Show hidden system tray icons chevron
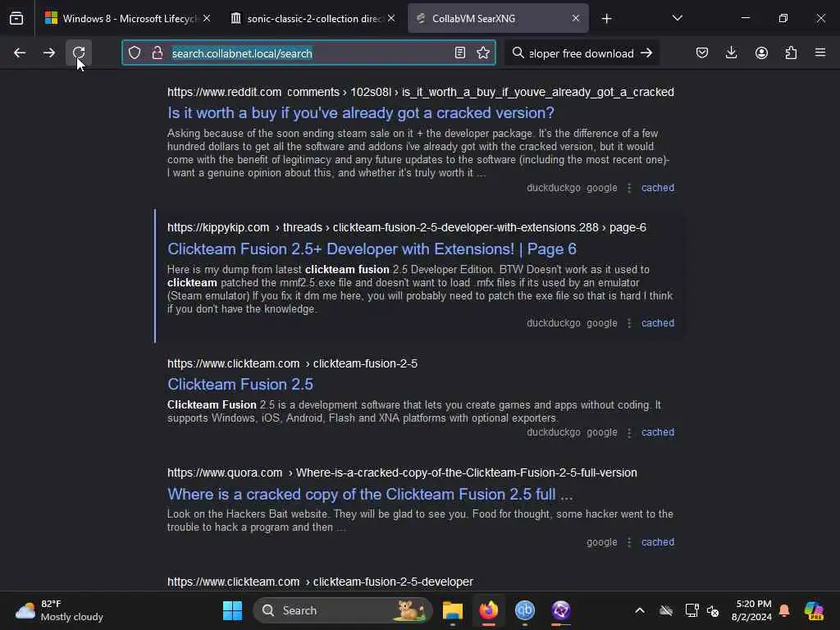 [640, 610]
